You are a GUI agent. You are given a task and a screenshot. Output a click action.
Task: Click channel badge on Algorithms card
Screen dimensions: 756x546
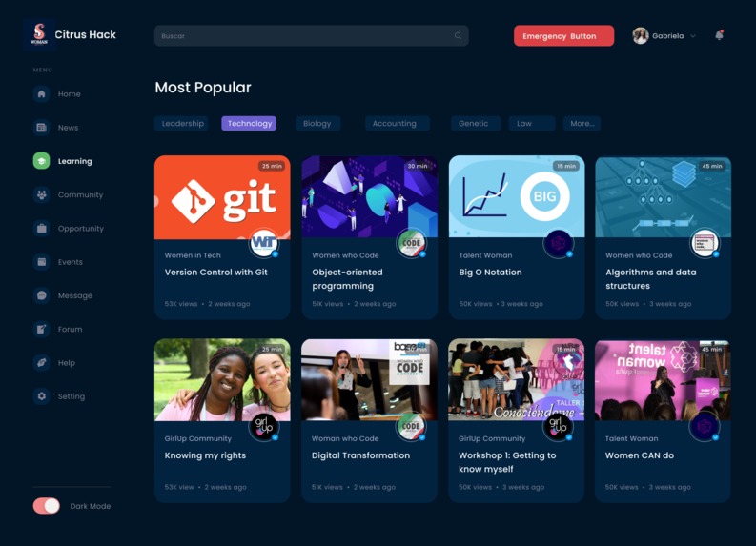click(x=705, y=243)
